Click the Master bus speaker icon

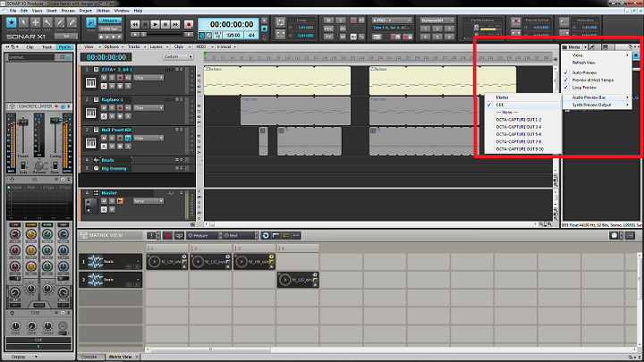tap(90, 206)
